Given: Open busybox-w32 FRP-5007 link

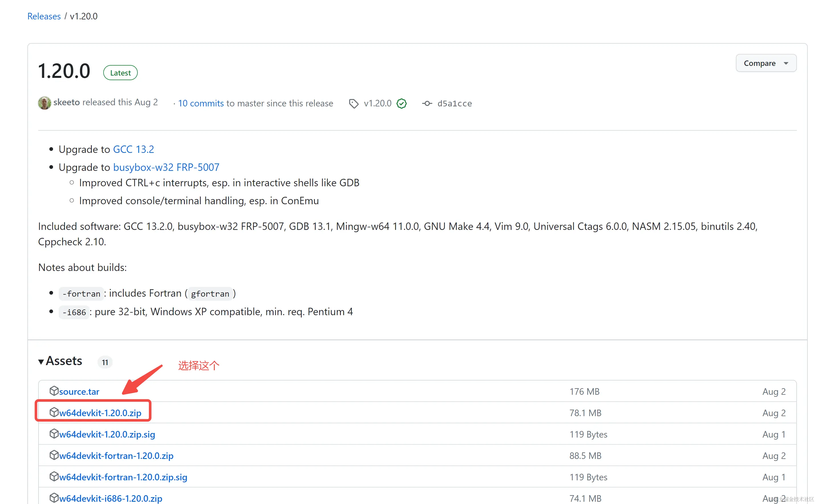Looking at the screenshot, I should pyautogui.click(x=166, y=167).
